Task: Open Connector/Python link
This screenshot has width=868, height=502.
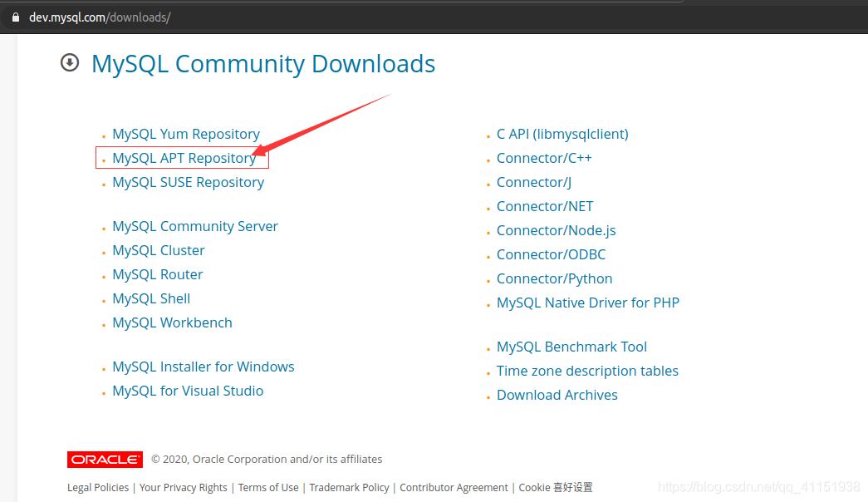Action: click(554, 278)
